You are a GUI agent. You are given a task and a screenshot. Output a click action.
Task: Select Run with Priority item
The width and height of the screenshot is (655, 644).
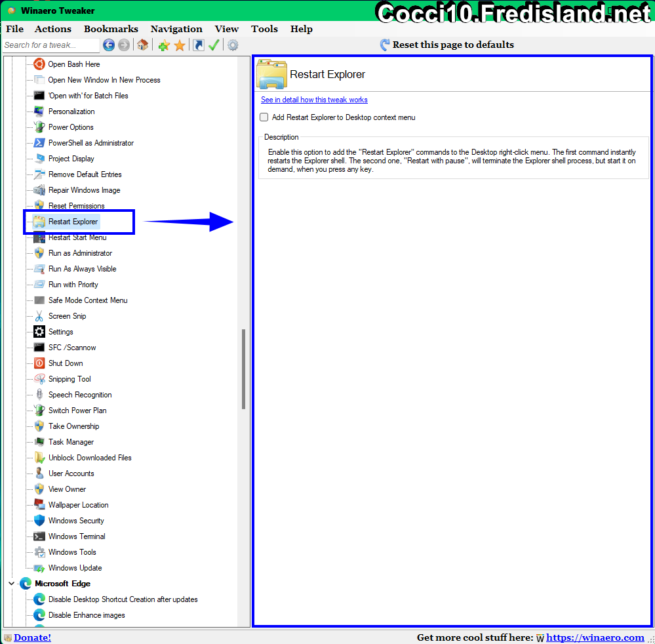(73, 285)
